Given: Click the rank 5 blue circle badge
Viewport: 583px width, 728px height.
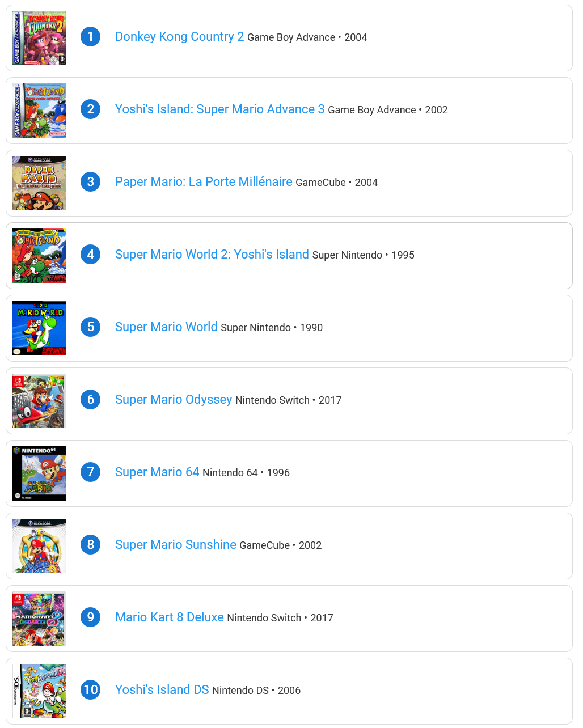Looking at the screenshot, I should tap(91, 327).
